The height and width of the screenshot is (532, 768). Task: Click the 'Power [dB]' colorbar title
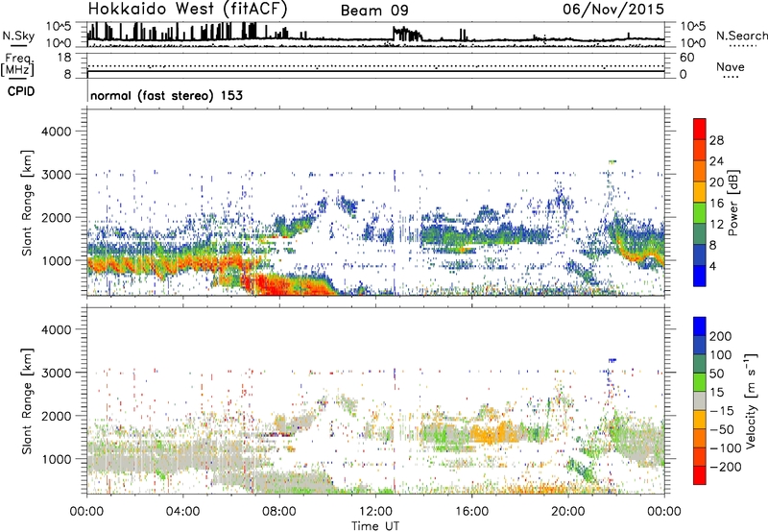click(x=732, y=203)
